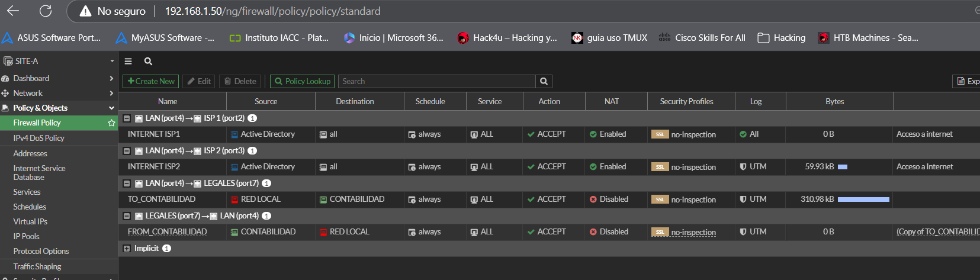Expand the Implicit policy section

tap(127, 249)
